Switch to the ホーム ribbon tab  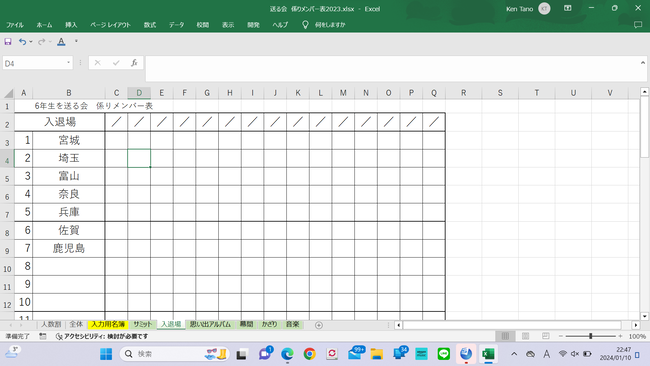click(x=44, y=25)
